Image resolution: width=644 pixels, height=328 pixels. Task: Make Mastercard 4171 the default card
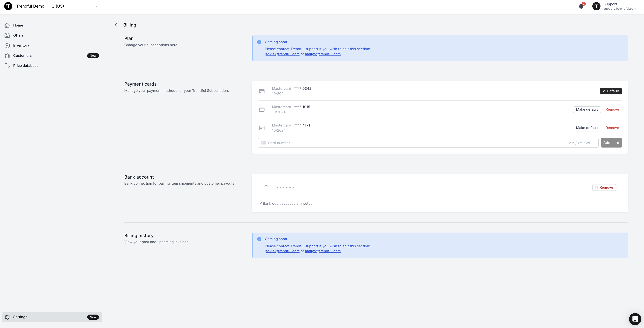[x=587, y=128]
